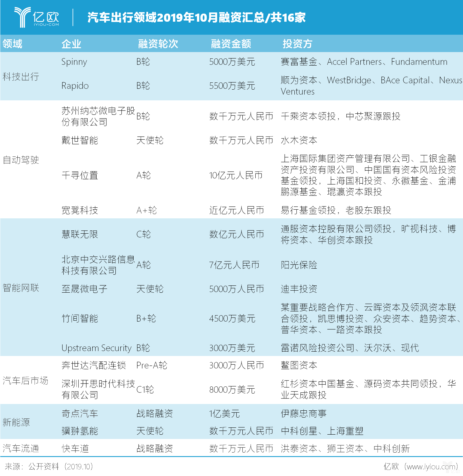This screenshot has width=463, height=476.
Task: Select the 自动驾驶 category cell
Action: (x=21, y=160)
